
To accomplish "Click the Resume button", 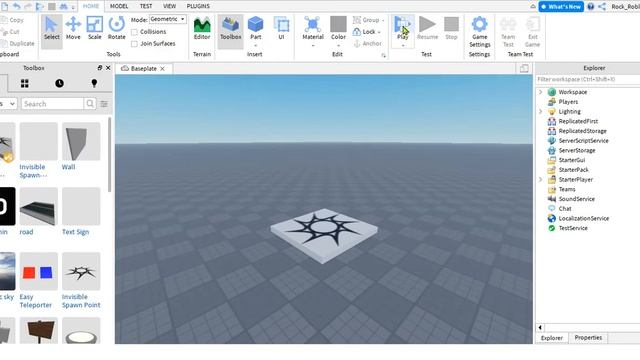I will 427,28.
